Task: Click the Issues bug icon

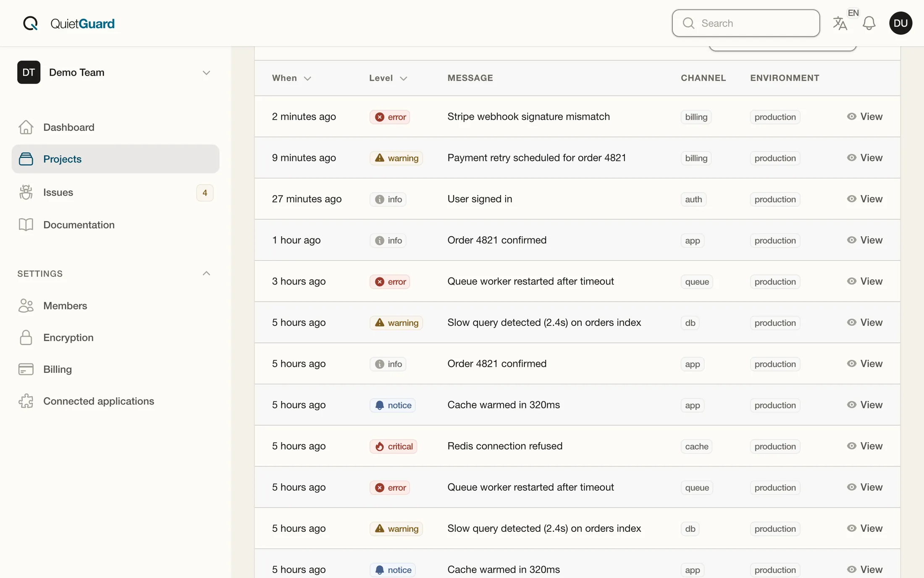Action: click(26, 192)
